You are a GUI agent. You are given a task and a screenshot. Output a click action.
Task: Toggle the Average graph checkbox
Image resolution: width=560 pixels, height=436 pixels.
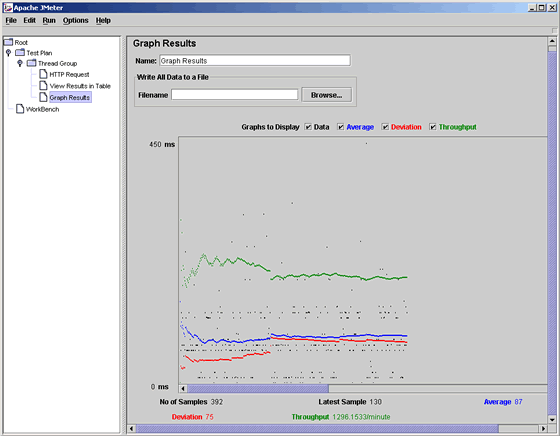tap(341, 127)
